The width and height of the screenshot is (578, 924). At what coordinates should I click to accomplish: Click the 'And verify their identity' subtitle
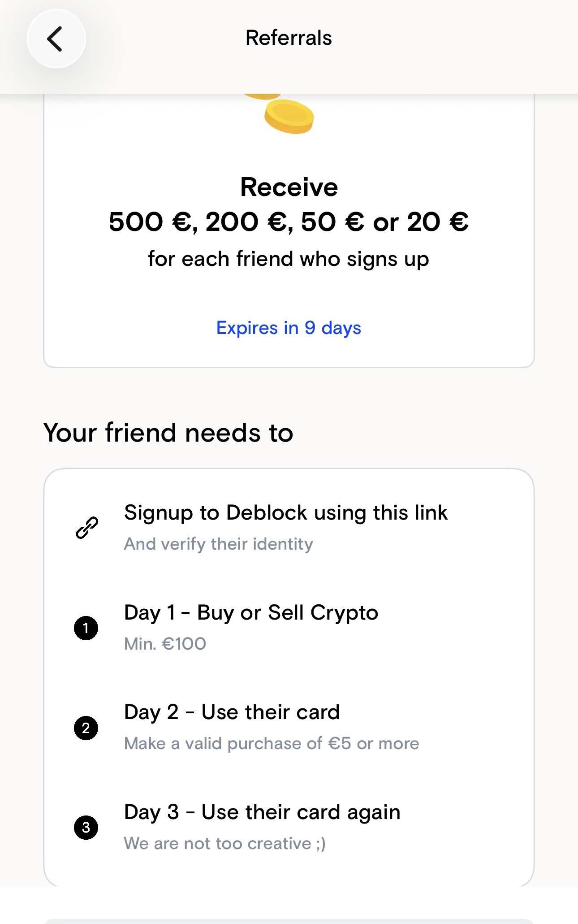point(219,544)
